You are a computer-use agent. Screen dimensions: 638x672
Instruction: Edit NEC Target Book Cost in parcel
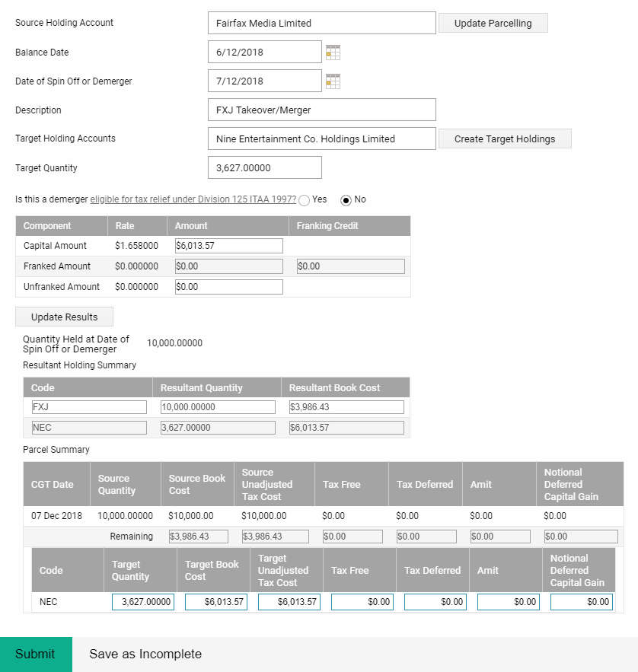tap(216, 602)
